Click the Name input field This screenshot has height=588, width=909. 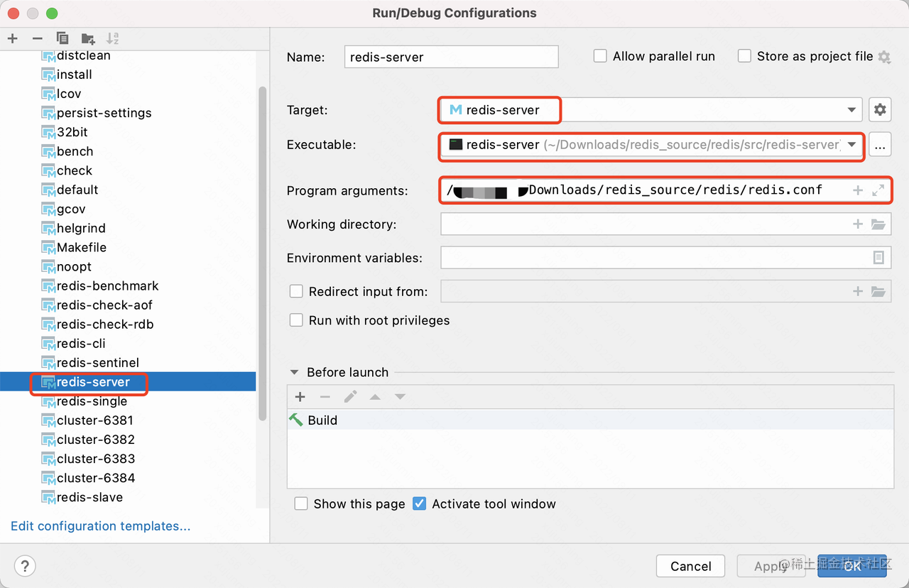coord(451,57)
